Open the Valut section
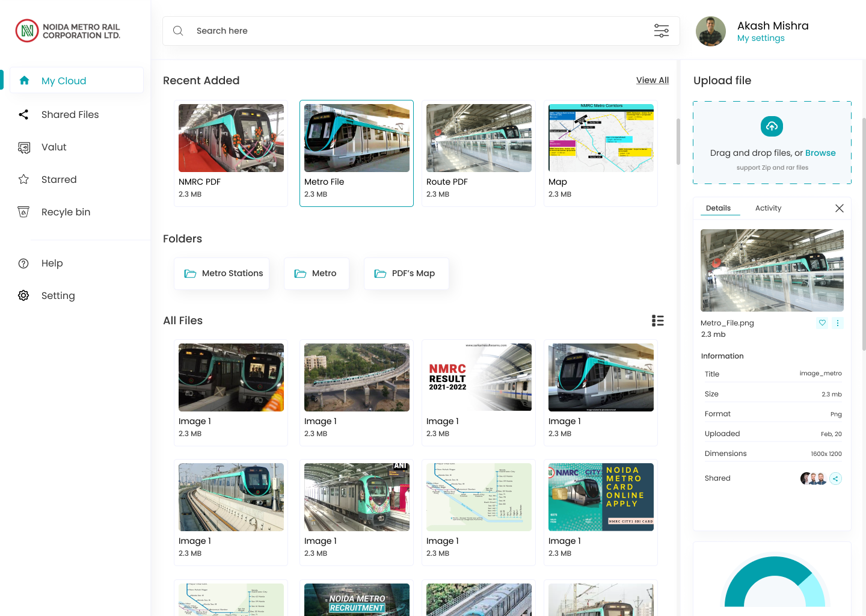 point(54,147)
